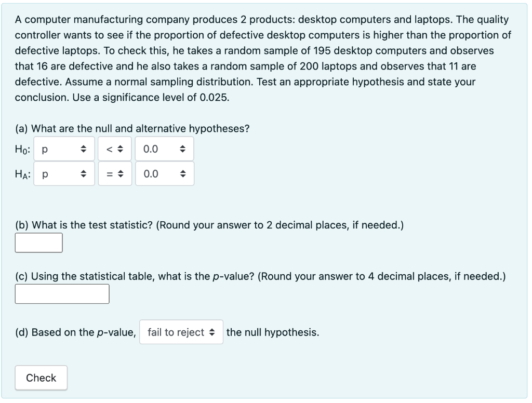Click the 'the null hypothesis.' text

[x=273, y=332]
